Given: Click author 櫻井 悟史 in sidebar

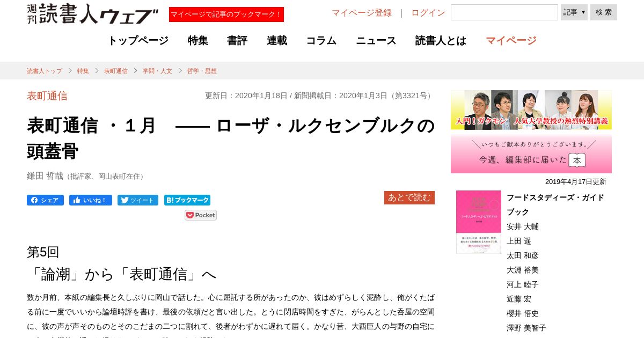Looking at the screenshot, I should click(523, 313).
